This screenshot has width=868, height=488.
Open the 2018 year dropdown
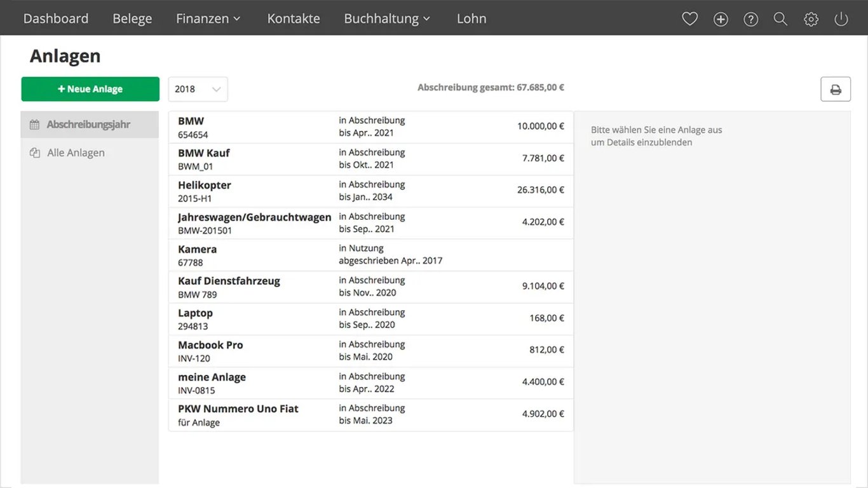tap(198, 89)
